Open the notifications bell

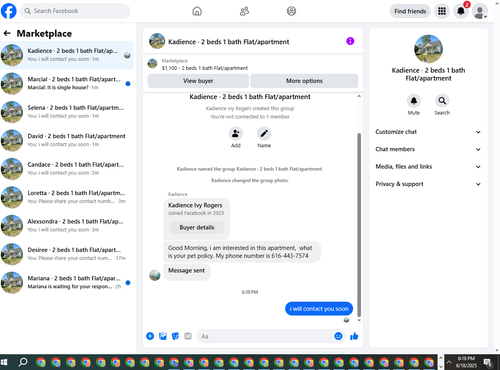click(461, 11)
